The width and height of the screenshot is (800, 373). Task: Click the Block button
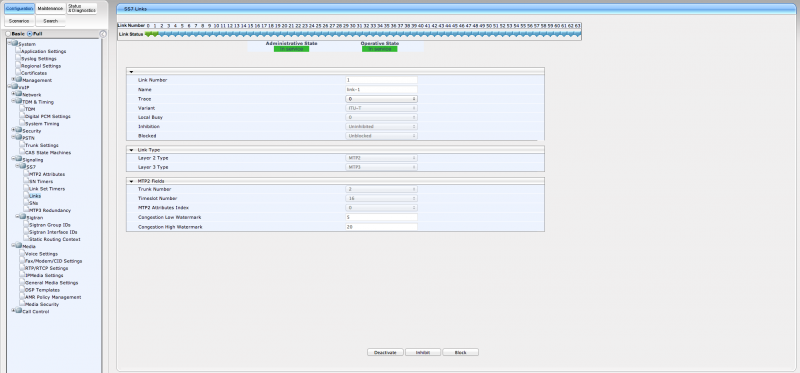pos(461,352)
